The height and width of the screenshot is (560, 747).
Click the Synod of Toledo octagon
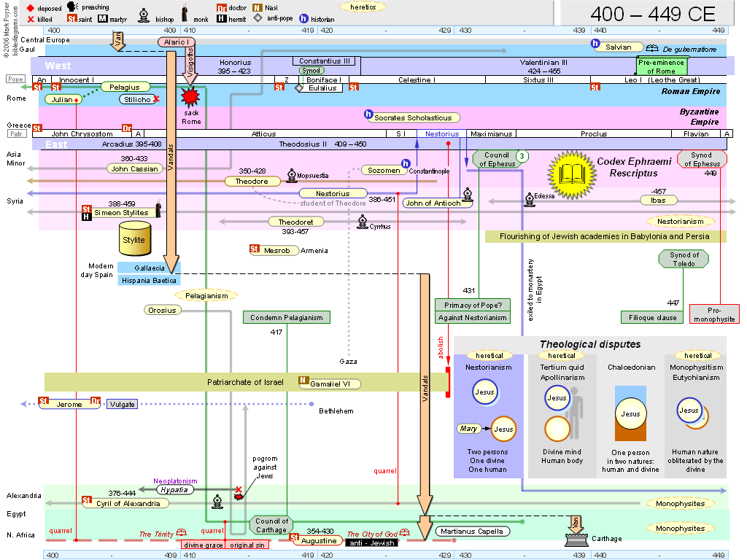click(x=684, y=259)
